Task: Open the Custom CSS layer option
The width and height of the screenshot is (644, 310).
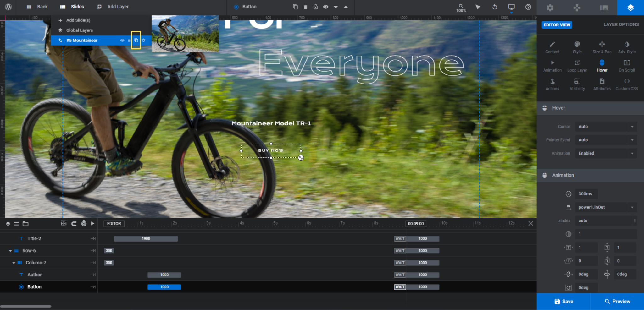Action: pyautogui.click(x=627, y=84)
